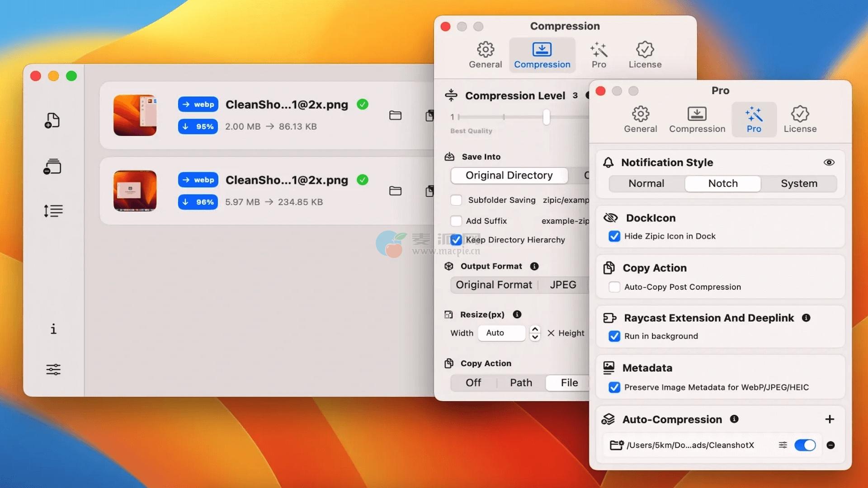Open the info icon in sidebar
The image size is (868, 488).
coord(53,329)
